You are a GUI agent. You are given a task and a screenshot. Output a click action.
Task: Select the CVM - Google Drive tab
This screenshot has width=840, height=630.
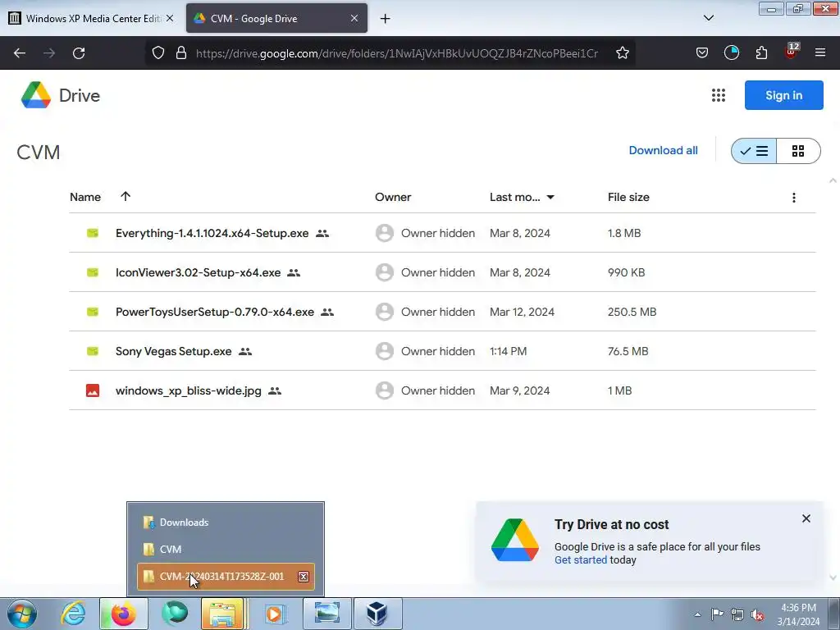[276, 18]
